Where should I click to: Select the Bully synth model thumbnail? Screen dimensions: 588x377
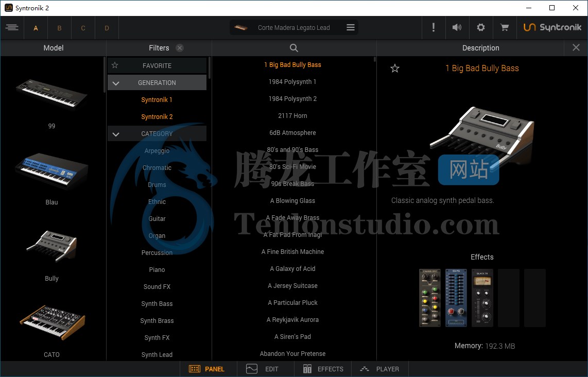pyautogui.click(x=52, y=246)
